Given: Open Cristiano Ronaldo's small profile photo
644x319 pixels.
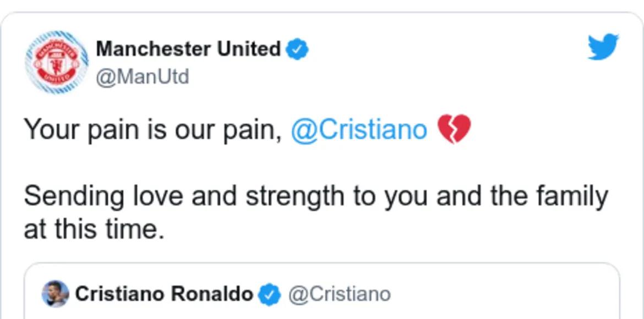Looking at the screenshot, I should 55,294.
